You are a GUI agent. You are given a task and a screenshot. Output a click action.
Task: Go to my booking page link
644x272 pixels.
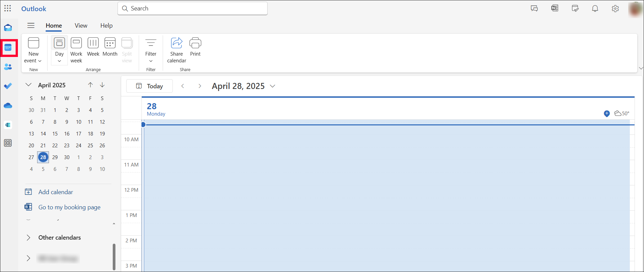(x=69, y=207)
